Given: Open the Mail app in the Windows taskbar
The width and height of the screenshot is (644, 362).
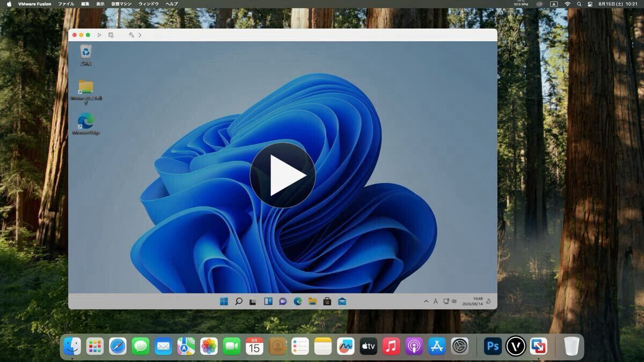Looking at the screenshot, I should [342, 301].
